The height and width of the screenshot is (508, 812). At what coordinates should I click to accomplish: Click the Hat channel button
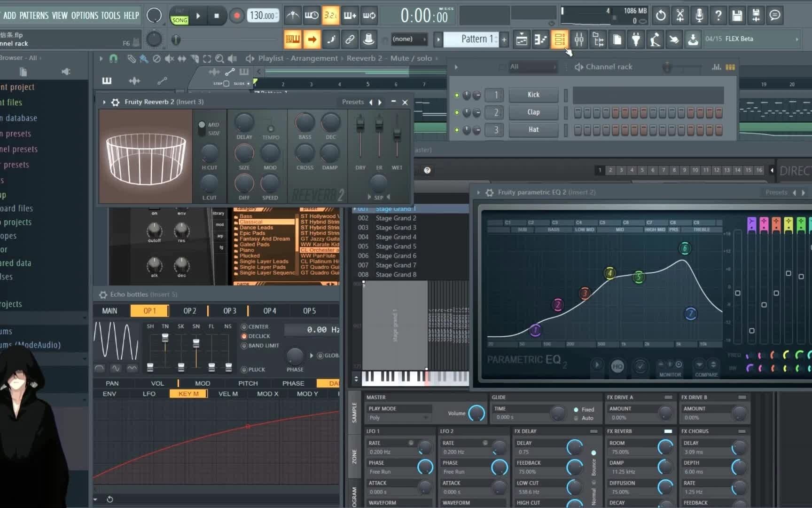533,130
